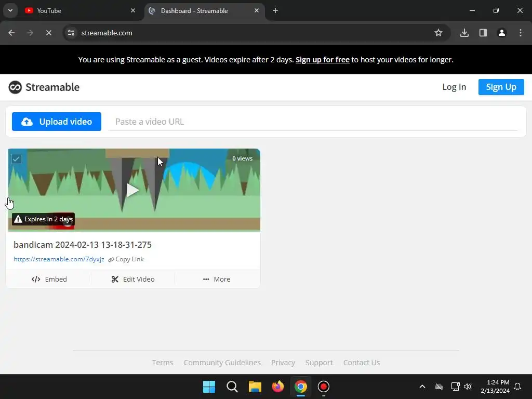Click the Paste a video URL field
Image resolution: width=532 pixels, height=399 pixels.
[313, 122]
